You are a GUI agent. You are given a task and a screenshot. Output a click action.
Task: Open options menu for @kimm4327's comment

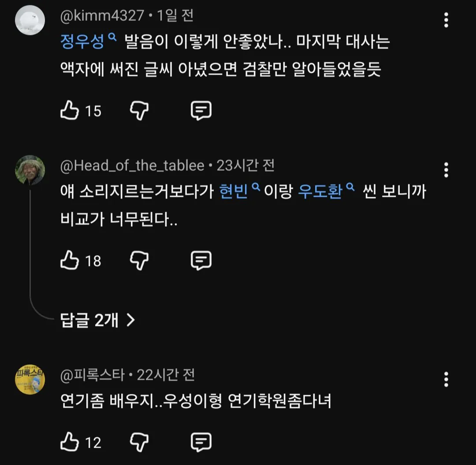[446, 20]
